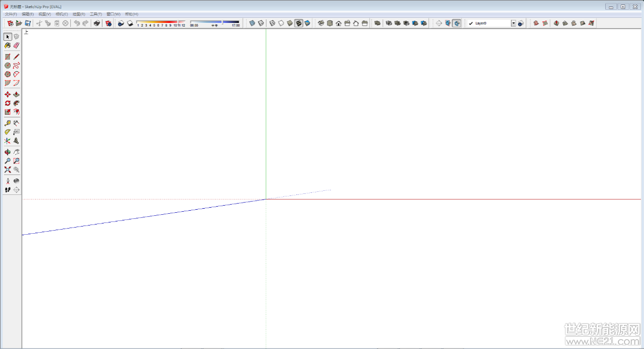Open the Make Component box tool
Screen dimensions: 644x349
click(16, 37)
